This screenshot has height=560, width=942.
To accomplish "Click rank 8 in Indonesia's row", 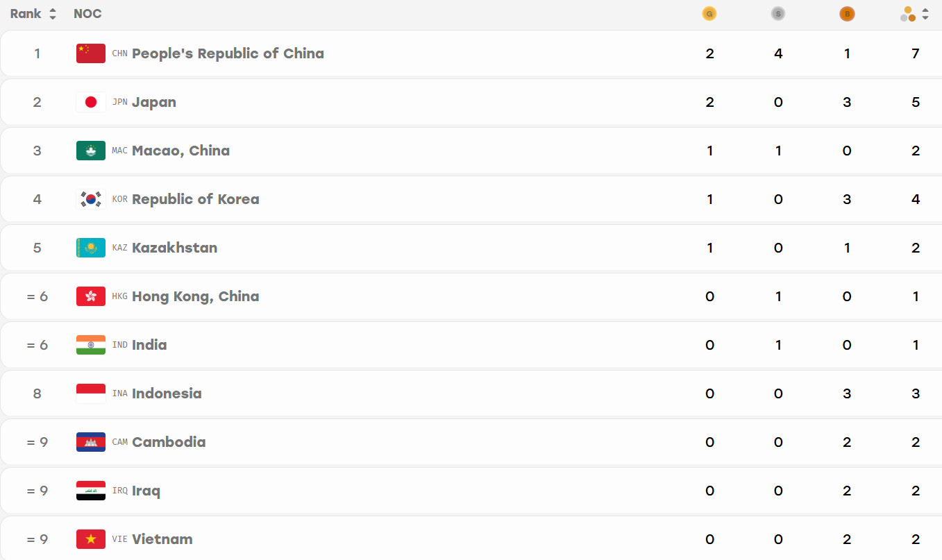I will 37,393.
